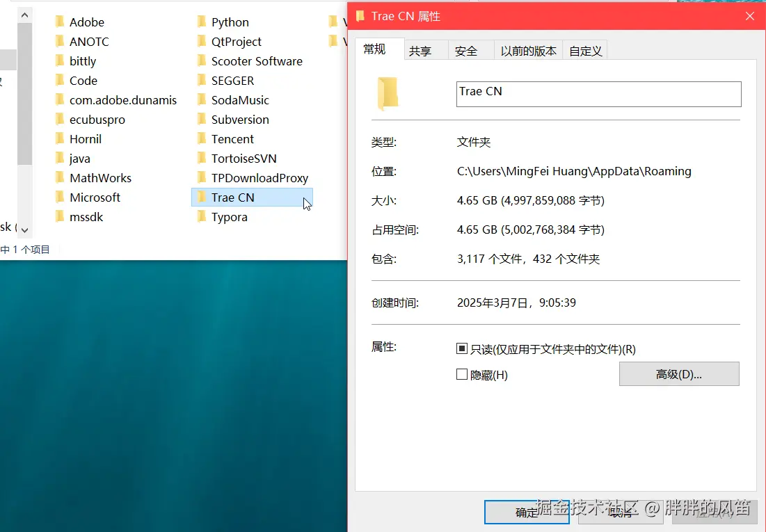Viewport: 766px width, 532px height.
Task: Click the folder name input field
Action: point(598,93)
